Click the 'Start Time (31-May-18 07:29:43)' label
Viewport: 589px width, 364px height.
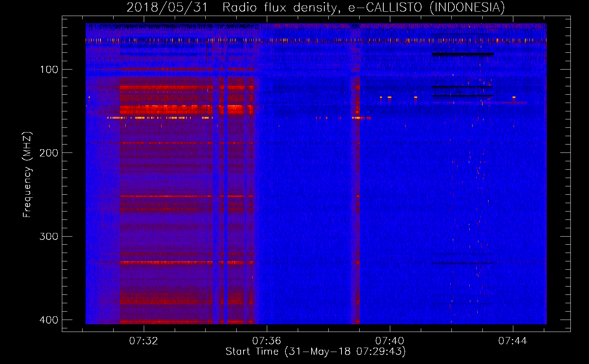pyautogui.click(x=316, y=352)
